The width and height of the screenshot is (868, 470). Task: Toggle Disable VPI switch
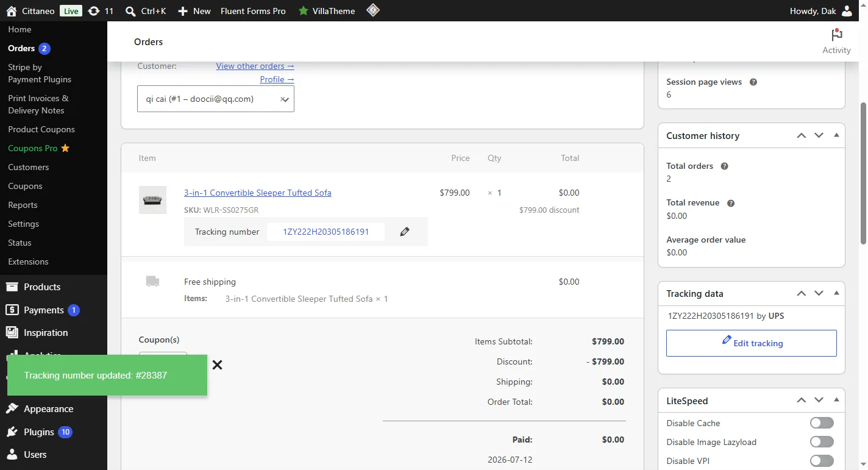[x=822, y=461]
